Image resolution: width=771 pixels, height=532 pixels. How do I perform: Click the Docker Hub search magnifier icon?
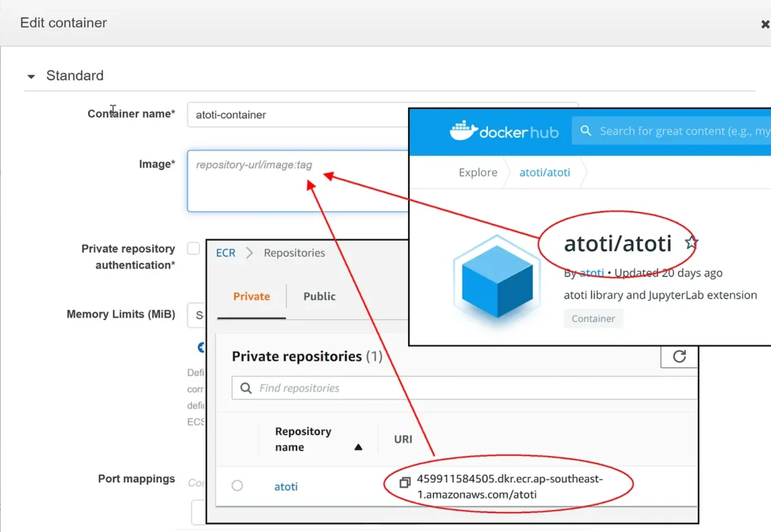586,131
